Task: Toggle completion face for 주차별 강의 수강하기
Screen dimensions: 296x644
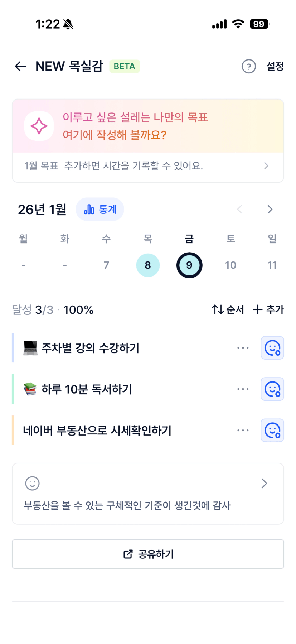Action: [272, 348]
